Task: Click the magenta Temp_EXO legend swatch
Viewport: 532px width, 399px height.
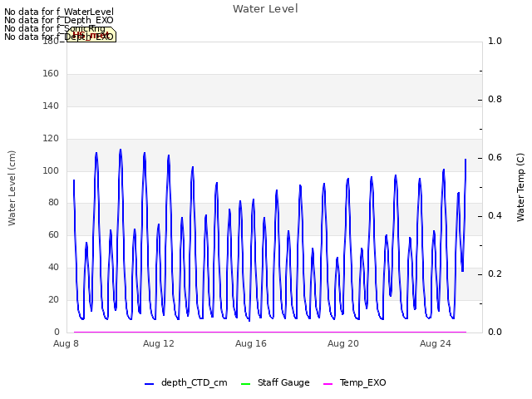Action: (328, 384)
